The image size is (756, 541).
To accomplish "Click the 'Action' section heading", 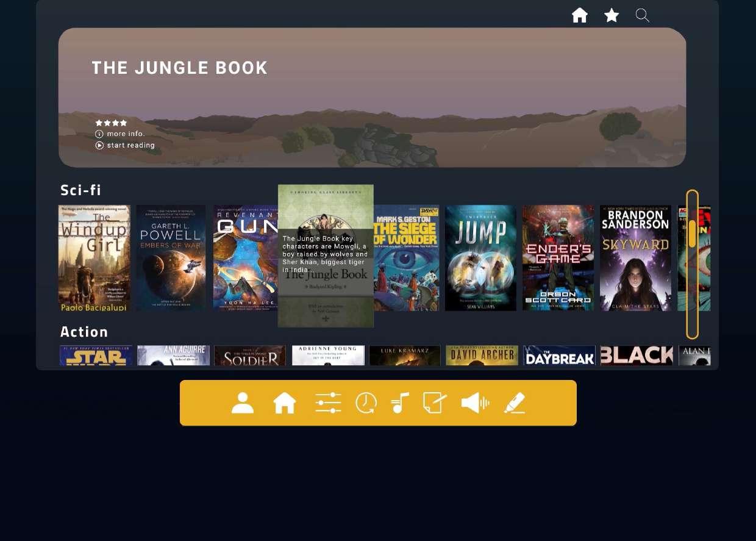I will point(84,332).
